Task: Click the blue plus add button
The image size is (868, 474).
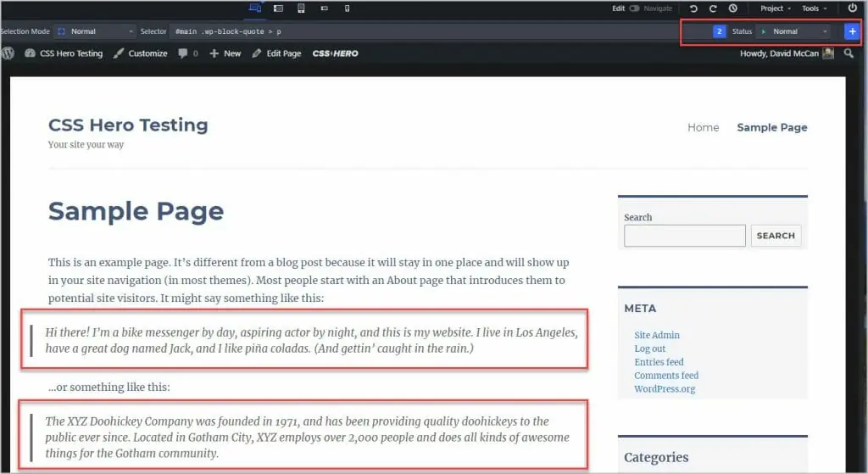Action: coord(852,31)
